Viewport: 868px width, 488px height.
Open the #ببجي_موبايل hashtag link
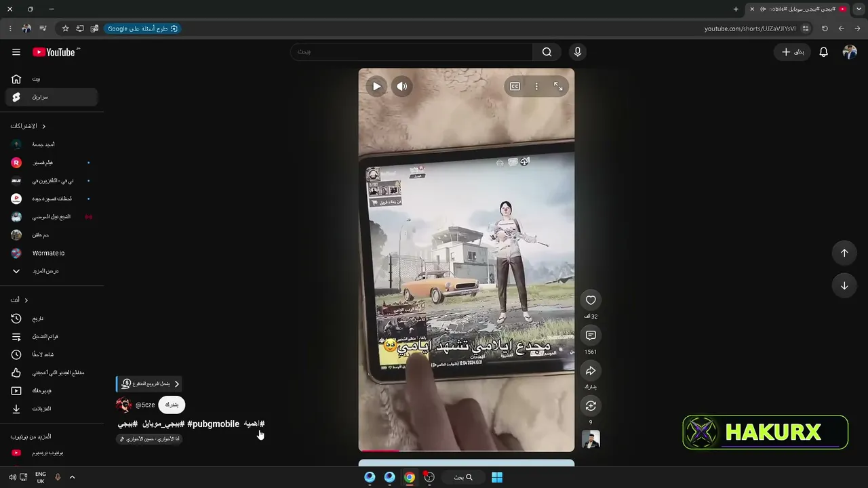point(163,424)
